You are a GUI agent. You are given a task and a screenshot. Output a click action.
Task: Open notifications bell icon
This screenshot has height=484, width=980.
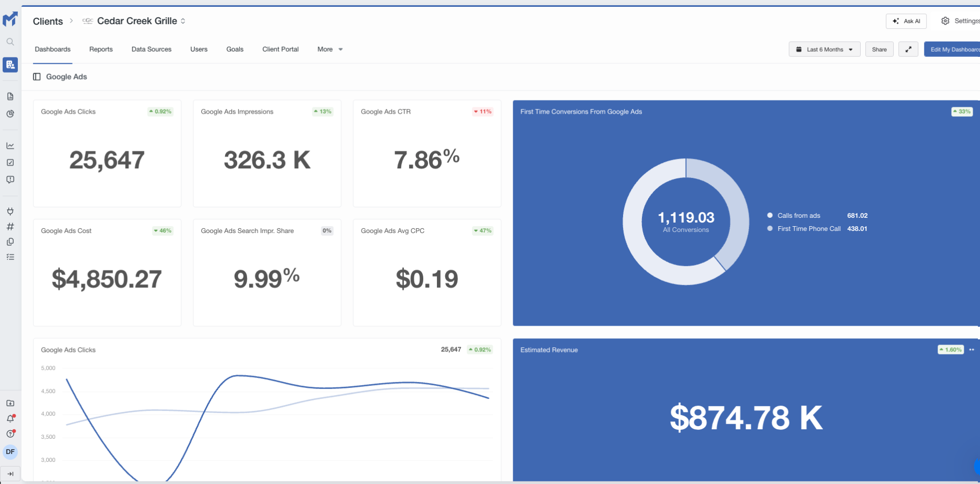click(x=10, y=419)
